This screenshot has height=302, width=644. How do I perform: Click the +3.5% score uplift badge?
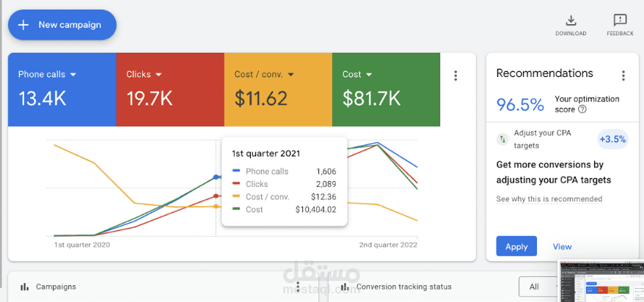coord(612,139)
